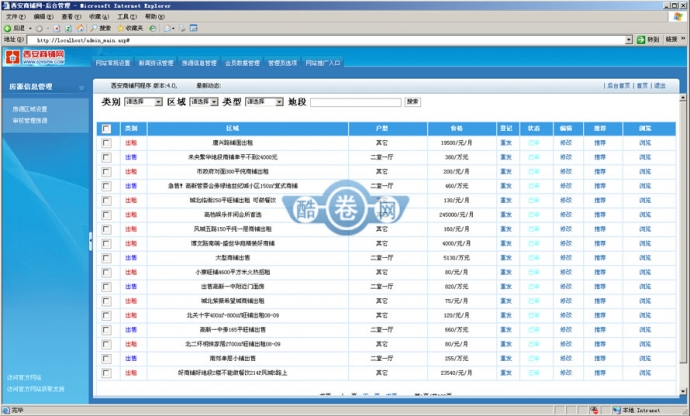This screenshot has height=416, width=690.
Task: Click the Edit page toolbar icon
Action: coord(193,28)
